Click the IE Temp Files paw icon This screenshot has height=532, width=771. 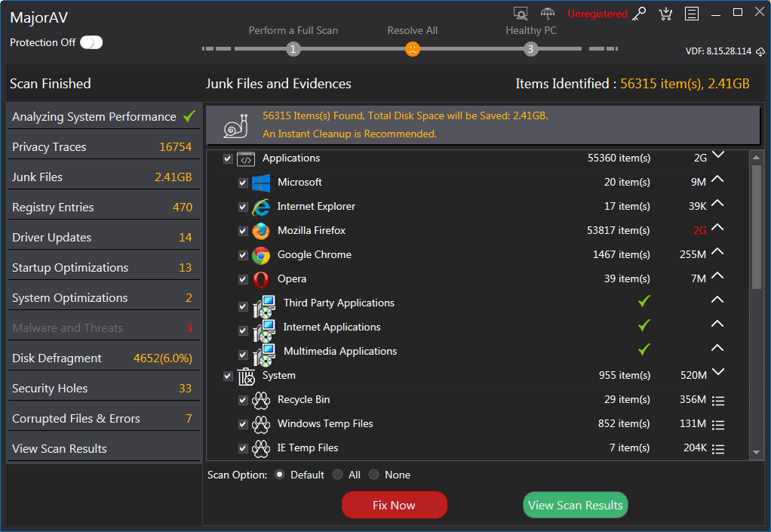tap(261, 448)
